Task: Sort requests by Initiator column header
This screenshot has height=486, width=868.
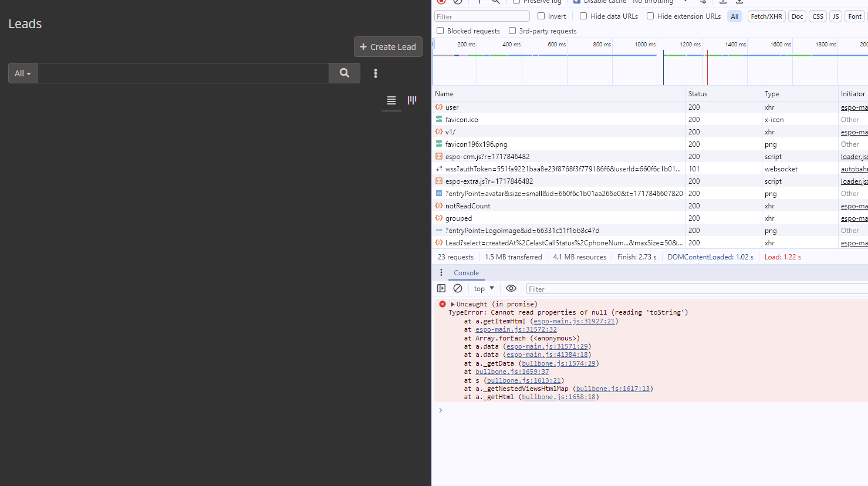Action: [853, 94]
